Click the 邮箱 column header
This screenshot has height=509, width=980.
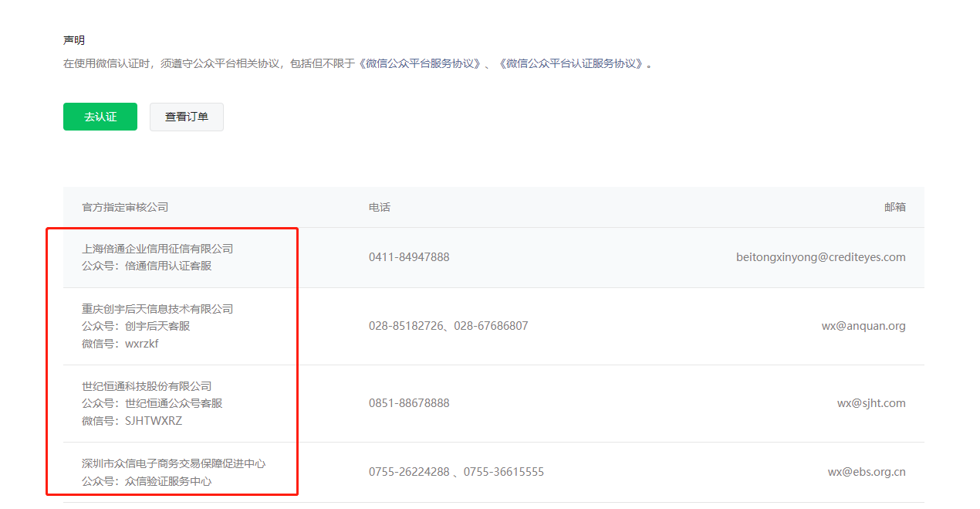895,207
